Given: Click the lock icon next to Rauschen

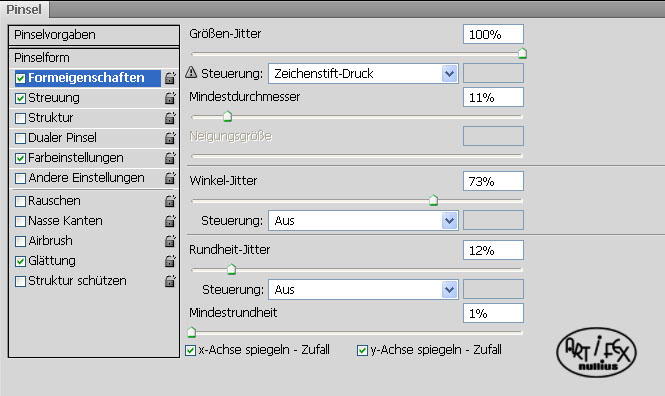Looking at the screenshot, I should point(170,201).
